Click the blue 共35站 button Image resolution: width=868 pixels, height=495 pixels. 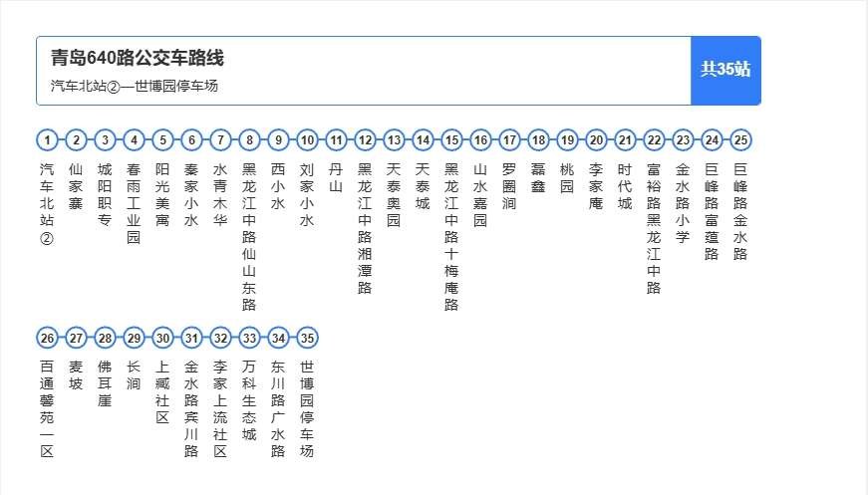[725, 71]
